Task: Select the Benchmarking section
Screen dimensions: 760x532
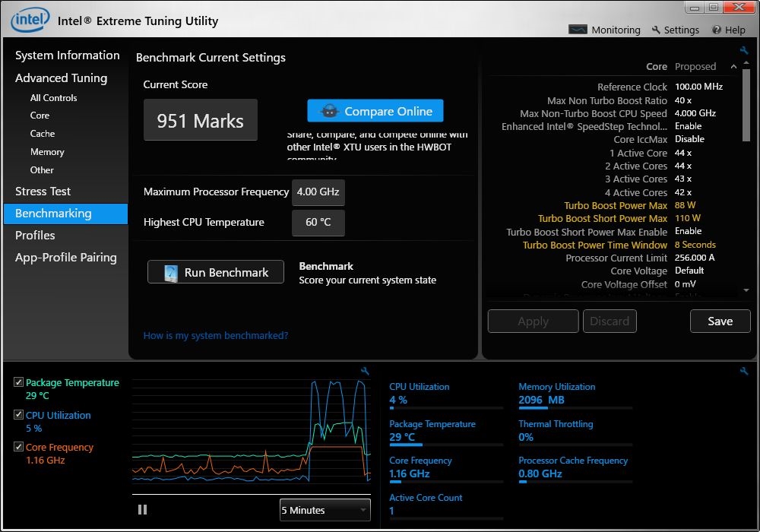Action: point(66,214)
